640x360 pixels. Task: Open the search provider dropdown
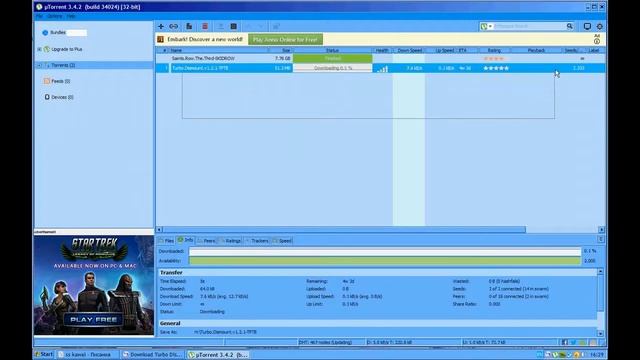[486, 26]
